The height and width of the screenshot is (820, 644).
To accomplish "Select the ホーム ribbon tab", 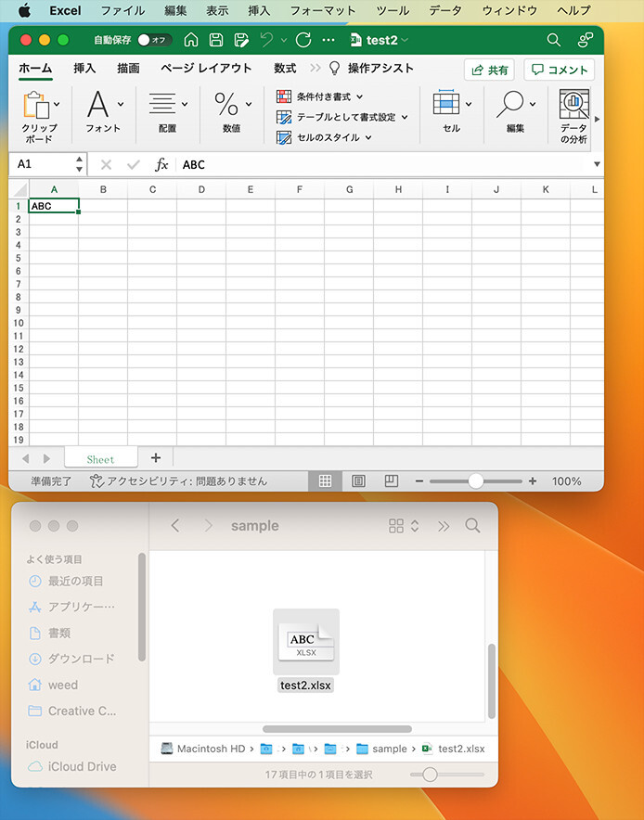I will 35,68.
